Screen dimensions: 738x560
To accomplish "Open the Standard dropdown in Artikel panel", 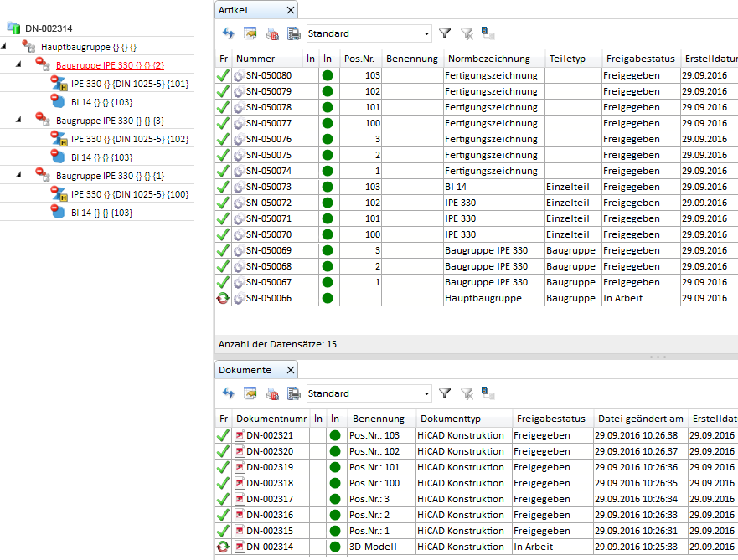I will (x=426, y=34).
